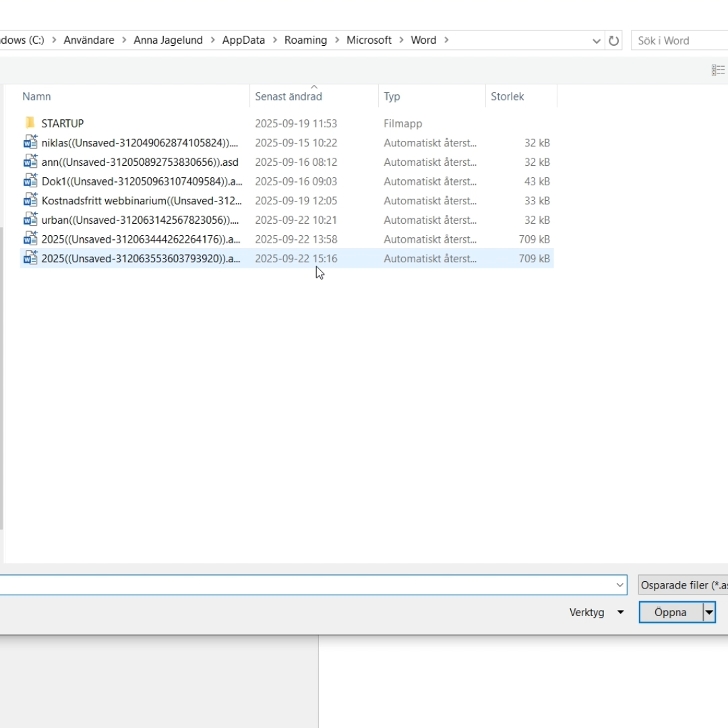Viewport: 728px width, 728px height.
Task: Select the 2025 file modified at 13:58
Action: [140, 239]
